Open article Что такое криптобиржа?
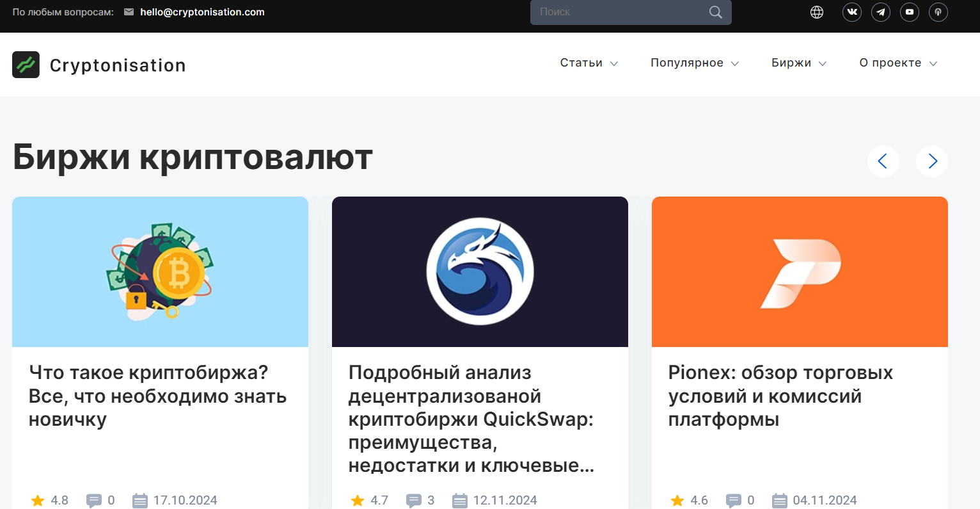Image resolution: width=980 pixels, height=509 pixels. 157,396
